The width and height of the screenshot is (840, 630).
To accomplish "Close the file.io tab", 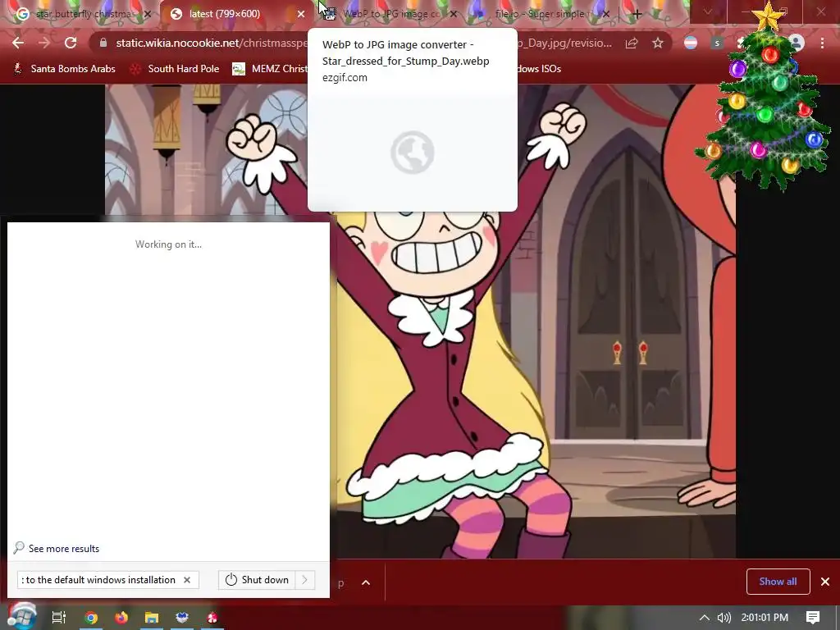I will point(606,14).
